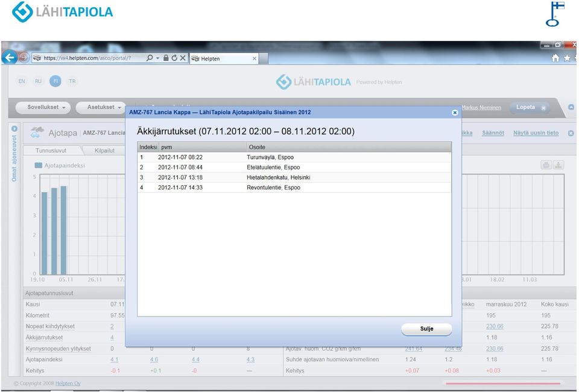Click the stop loading X icon

(182, 58)
